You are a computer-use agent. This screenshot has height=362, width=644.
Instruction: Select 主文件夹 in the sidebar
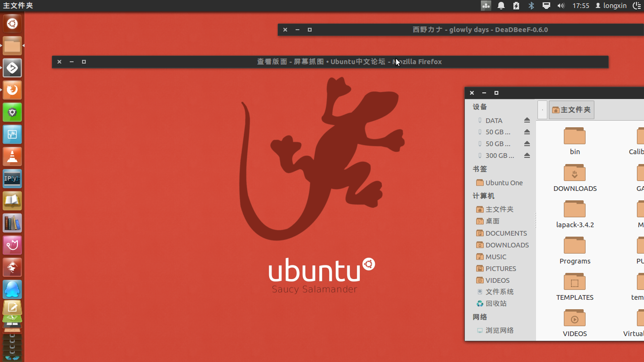pyautogui.click(x=500, y=209)
